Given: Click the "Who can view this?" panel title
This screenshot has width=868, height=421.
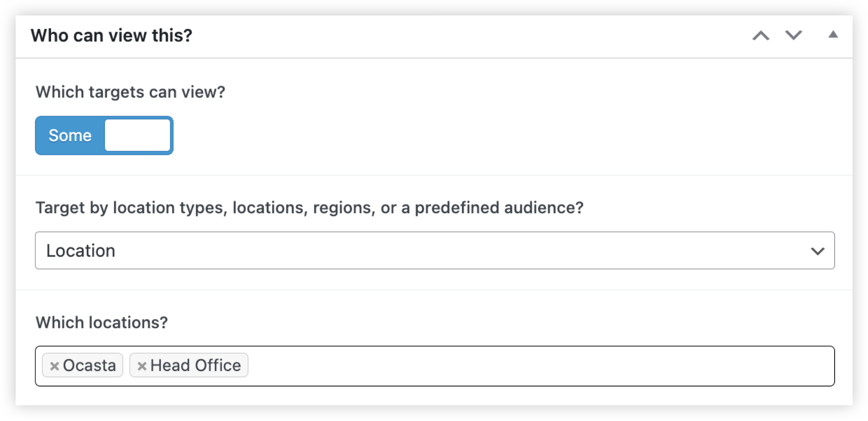Looking at the screenshot, I should [111, 35].
